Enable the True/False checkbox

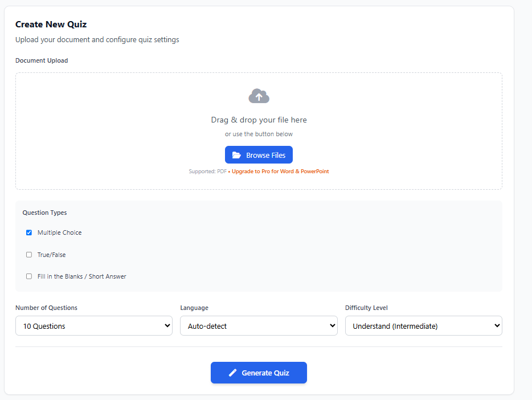pyautogui.click(x=29, y=255)
